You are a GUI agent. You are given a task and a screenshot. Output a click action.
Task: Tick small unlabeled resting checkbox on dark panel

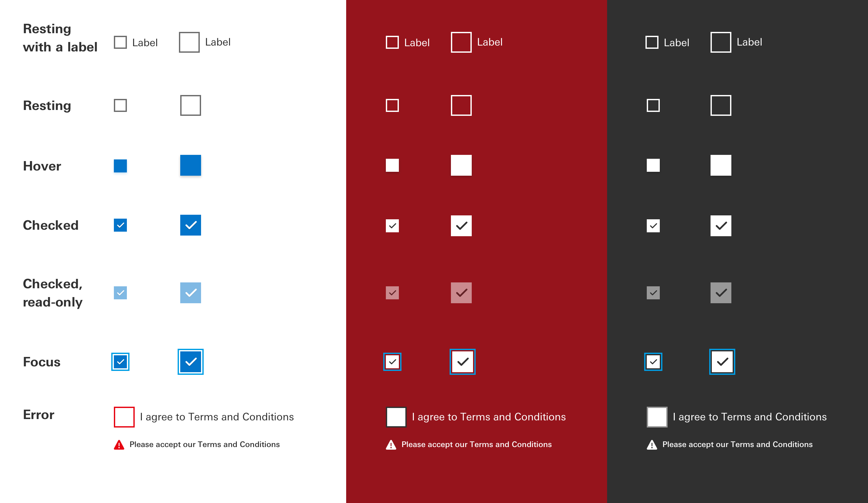point(653,105)
